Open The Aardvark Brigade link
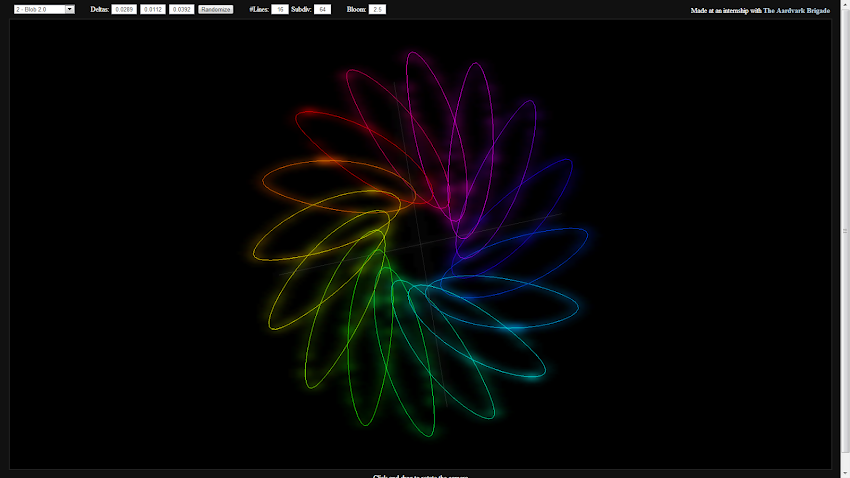850x478 pixels. tap(796, 10)
